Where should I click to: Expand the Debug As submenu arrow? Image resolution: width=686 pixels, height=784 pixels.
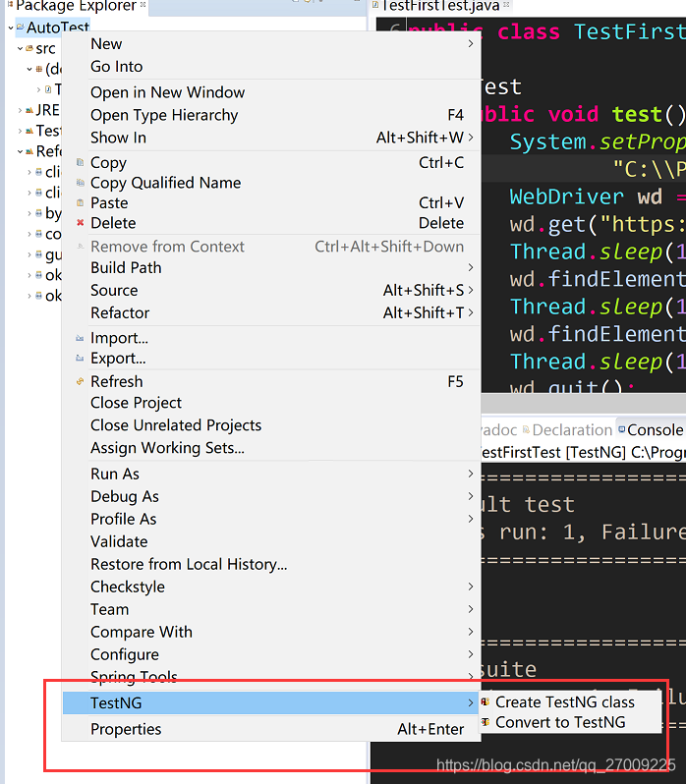(471, 496)
